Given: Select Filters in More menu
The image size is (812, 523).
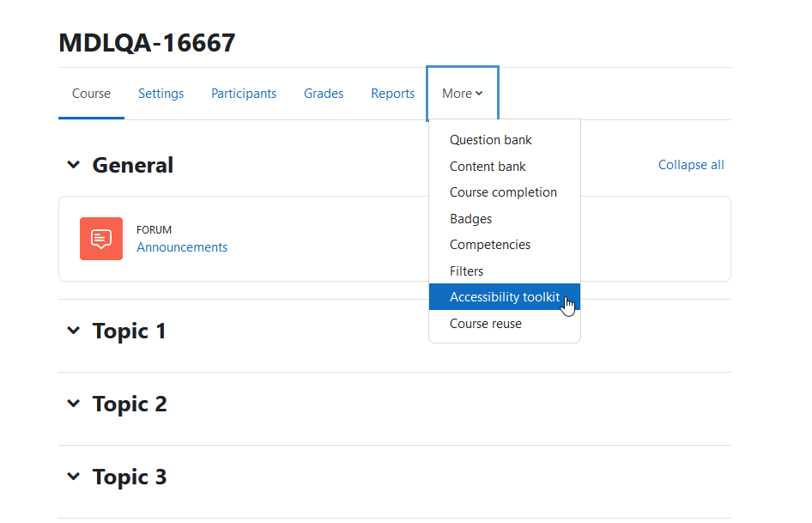Looking at the screenshot, I should coord(505,271).
